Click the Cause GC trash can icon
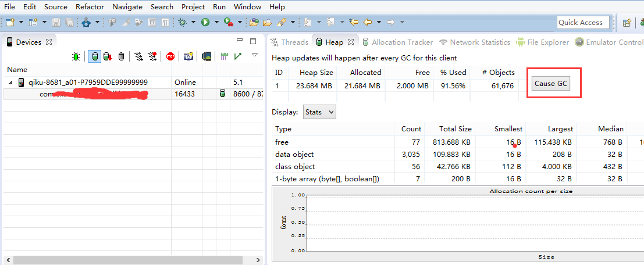 point(121,56)
